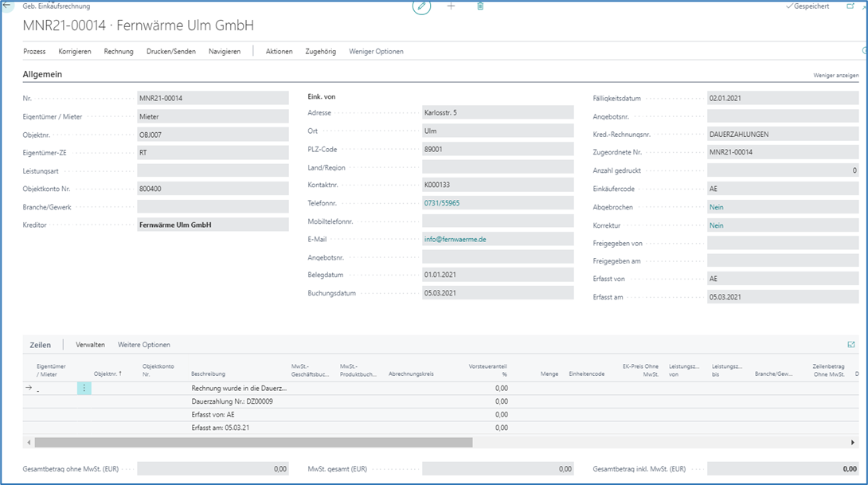The width and height of the screenshot is (868, 485).
Task: Open page in new window icon
Action: (x=850, y=6)
